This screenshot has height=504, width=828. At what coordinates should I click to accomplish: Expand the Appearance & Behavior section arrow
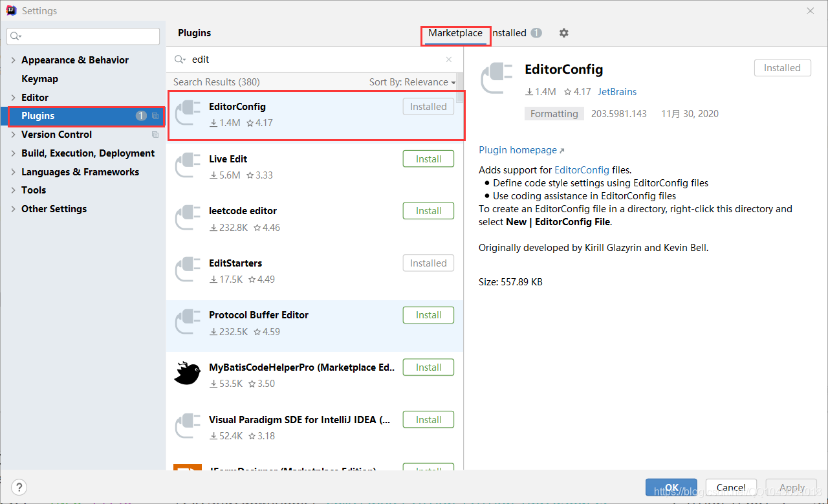pyautogui.click(x=14, y=60)
